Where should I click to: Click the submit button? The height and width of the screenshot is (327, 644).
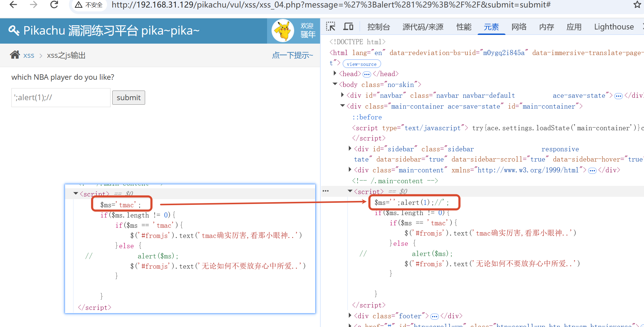point(129,98)
